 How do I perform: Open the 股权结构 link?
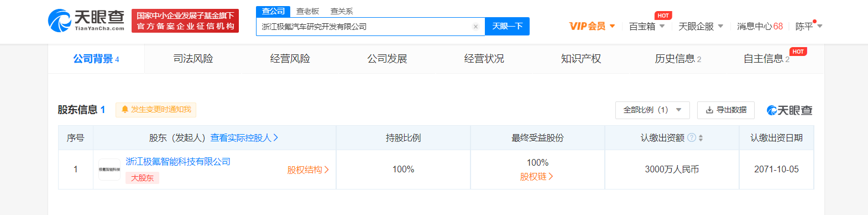tap(308, 170)
